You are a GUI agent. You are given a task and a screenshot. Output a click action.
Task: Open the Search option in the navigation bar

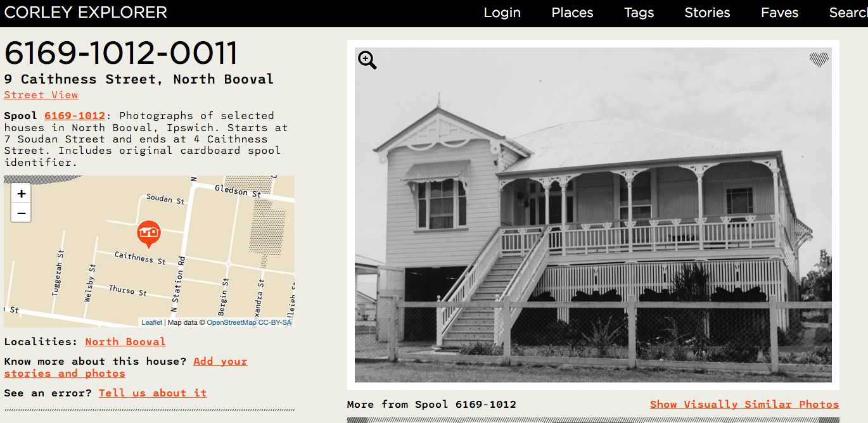coord(848,13)
